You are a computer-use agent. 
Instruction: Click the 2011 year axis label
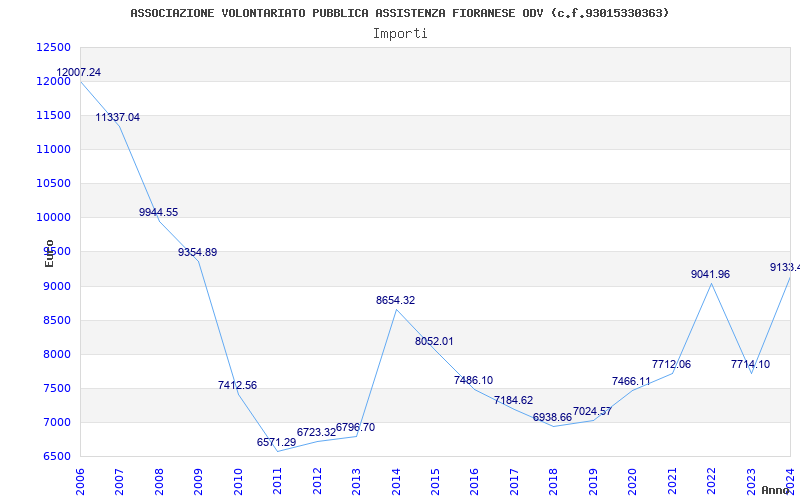pyautogui.click(x=278, y=482)
